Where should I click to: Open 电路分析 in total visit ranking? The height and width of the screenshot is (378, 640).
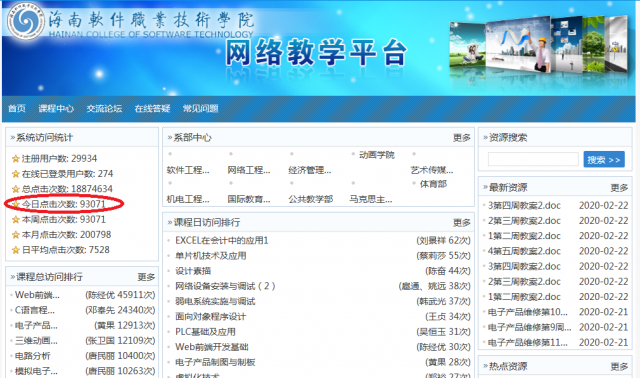32,356
